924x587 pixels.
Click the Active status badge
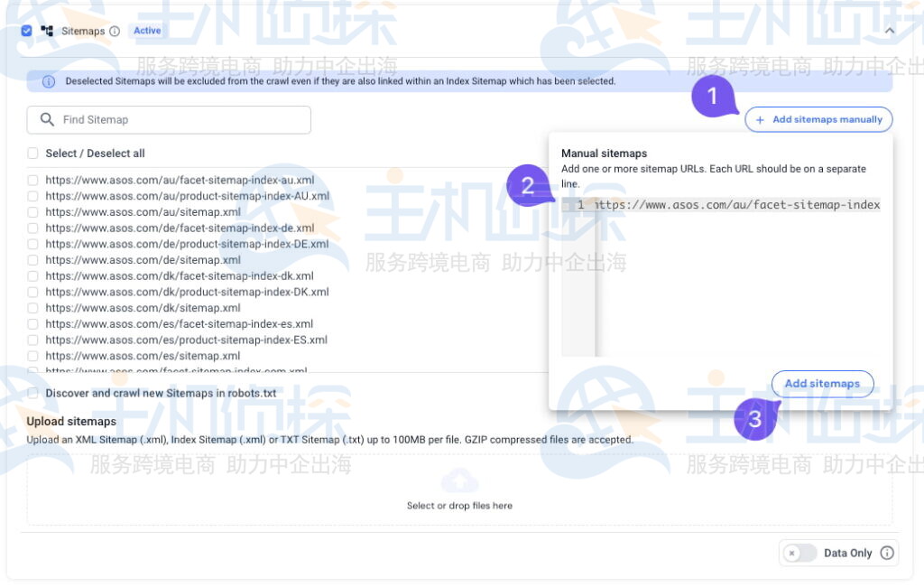147,30
